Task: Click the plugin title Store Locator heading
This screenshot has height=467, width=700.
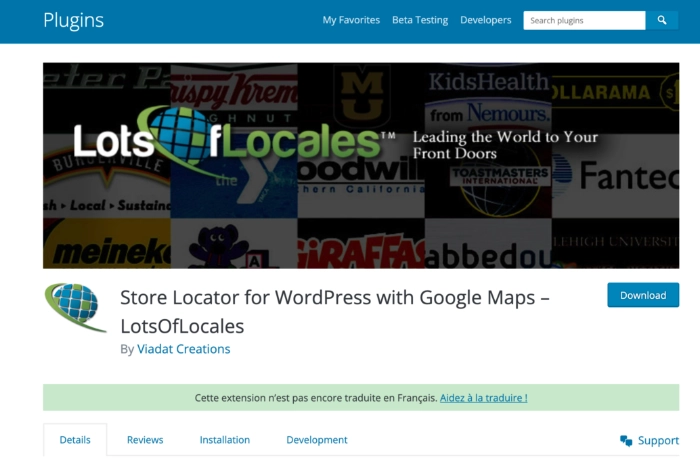Action: [x=335, y=312]
